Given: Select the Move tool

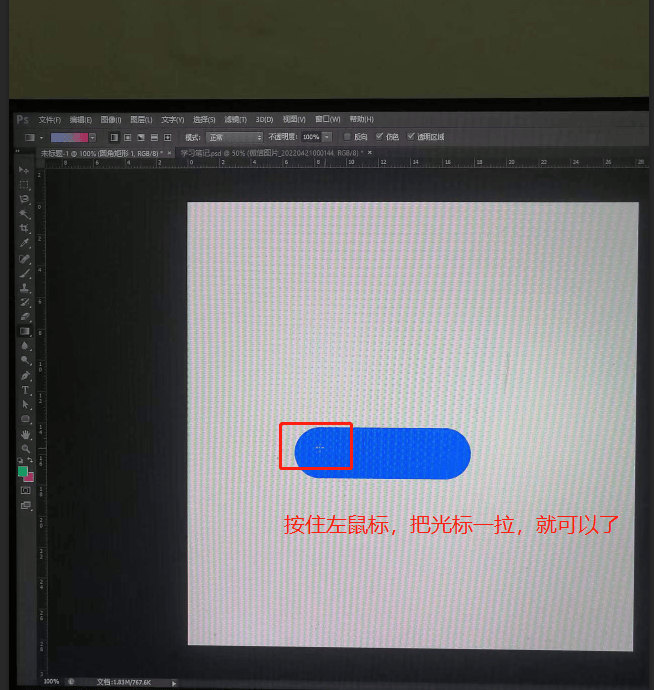Looking at the screenshot, I should (25, 171).
